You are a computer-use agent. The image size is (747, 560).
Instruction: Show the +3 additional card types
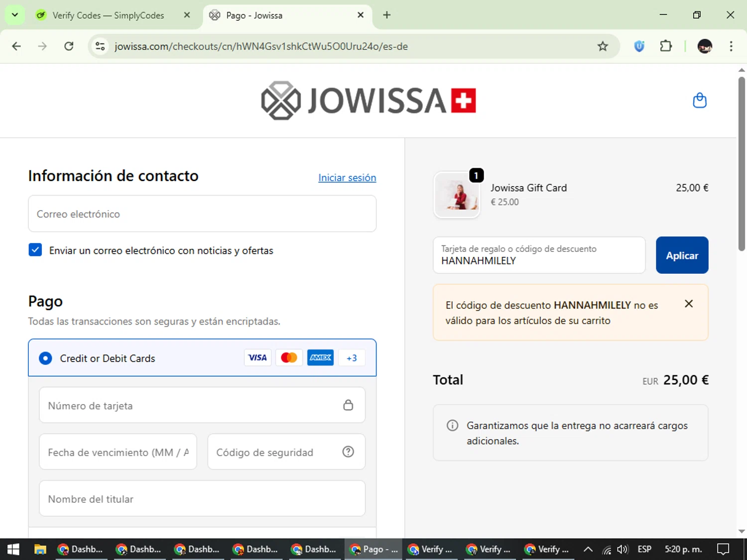pyautogui.click(x=352, y=358)
